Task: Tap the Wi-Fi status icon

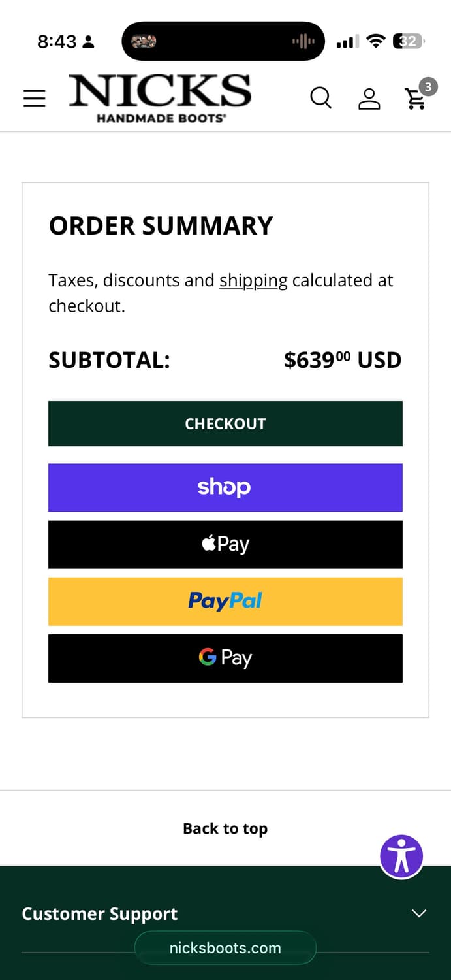Action: tap(376, 41)
